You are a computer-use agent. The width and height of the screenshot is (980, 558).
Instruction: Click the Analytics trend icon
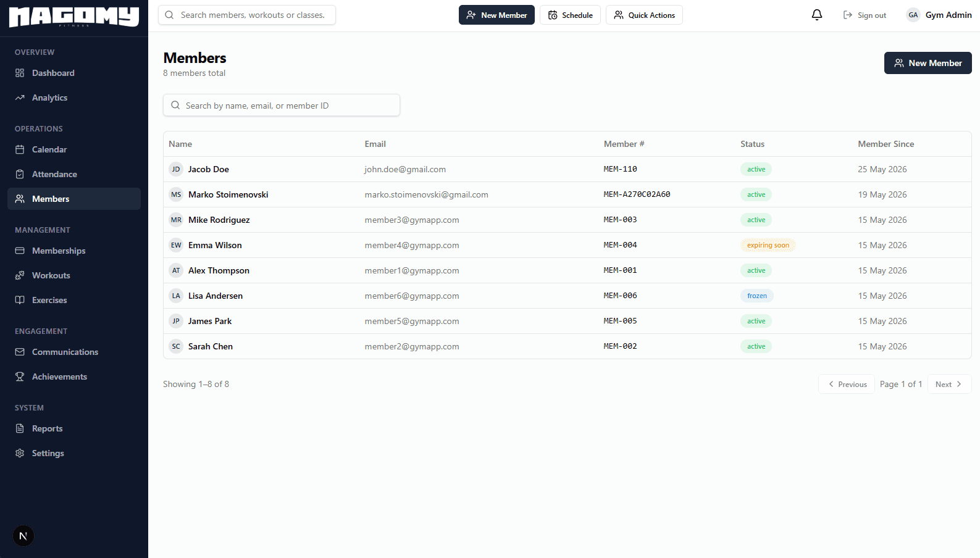point(20,98)
